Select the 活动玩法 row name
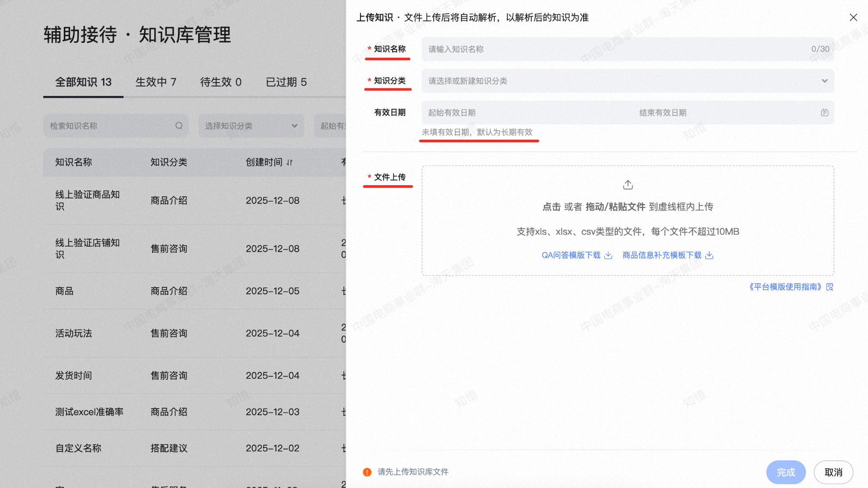This screenshot has height=488, width=868. point(74,334)
